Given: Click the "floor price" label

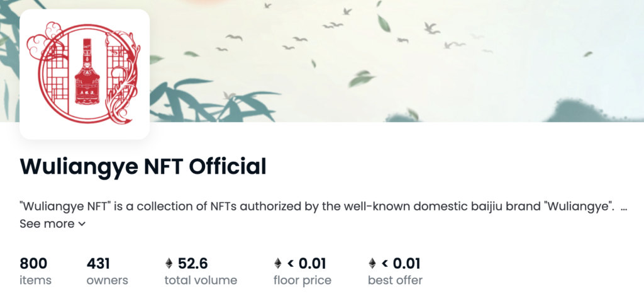Looking at the screenshot, I should (303, 280).
